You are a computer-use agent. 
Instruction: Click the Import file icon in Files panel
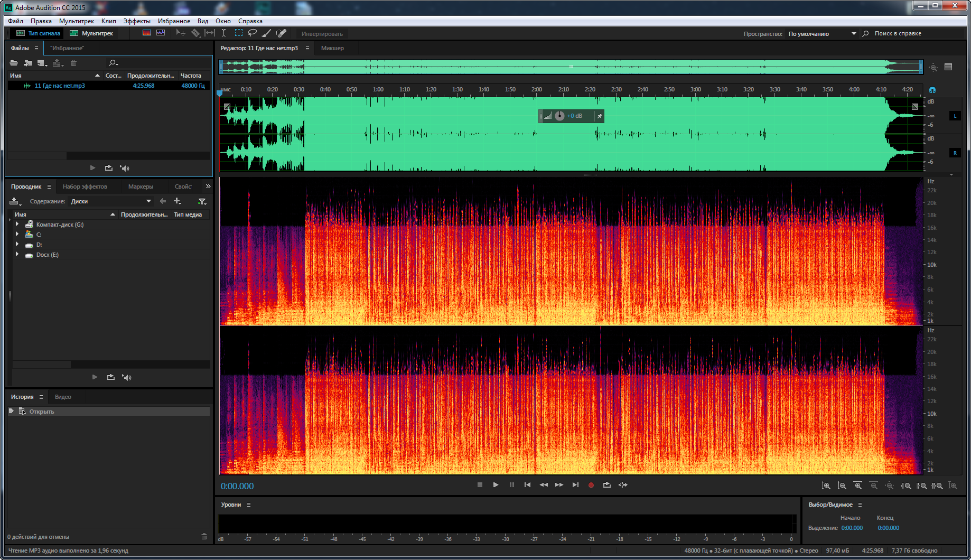click(28, 63)
